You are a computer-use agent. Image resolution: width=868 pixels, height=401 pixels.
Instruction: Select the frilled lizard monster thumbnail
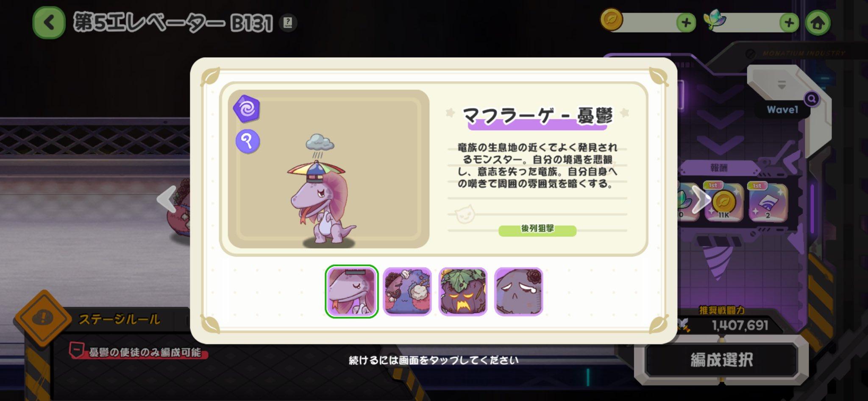click(x=351, y=292)
